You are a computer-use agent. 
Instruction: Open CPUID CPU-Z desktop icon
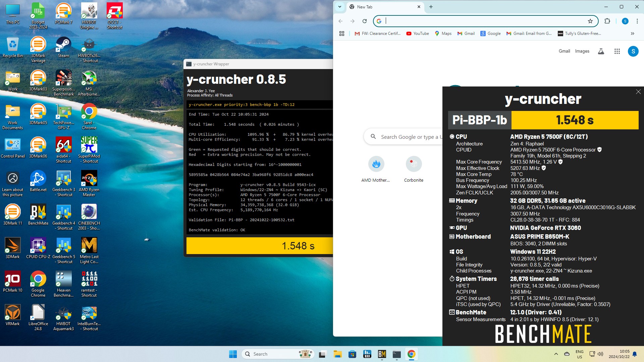coord(38,248)
